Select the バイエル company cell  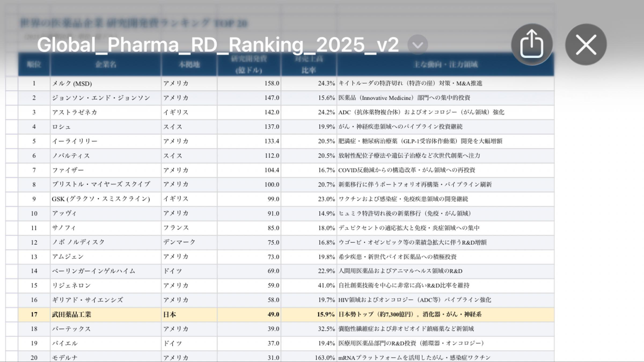pos(106,343)
